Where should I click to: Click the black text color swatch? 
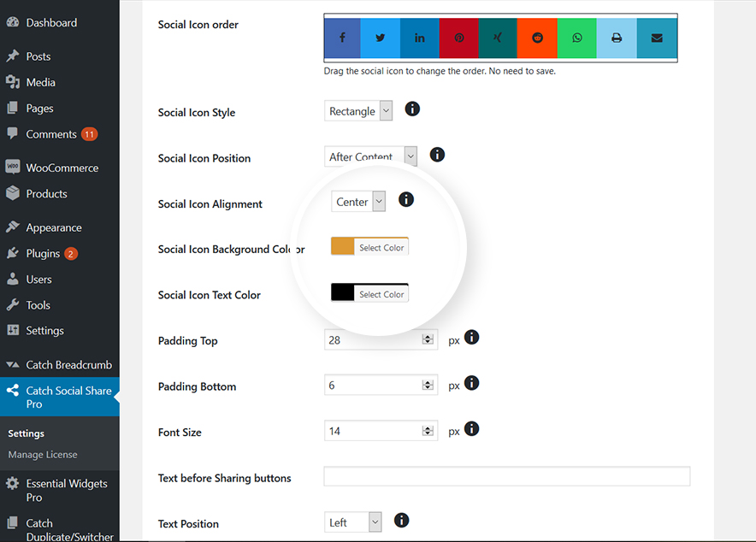coord(342,292)
